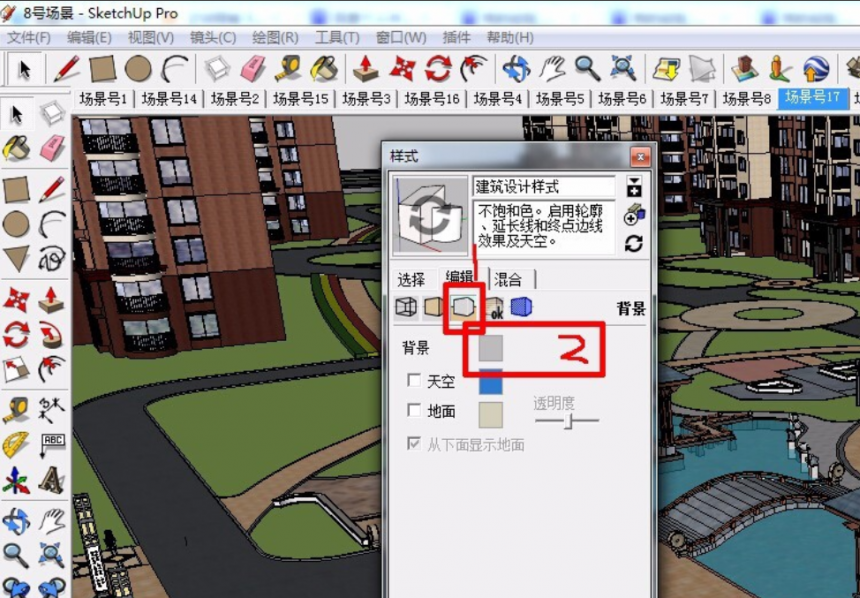This screenshot has width=860, height=598.
Task: Open Edge settings in Styles edit tab
Action: tap(406, 307)
